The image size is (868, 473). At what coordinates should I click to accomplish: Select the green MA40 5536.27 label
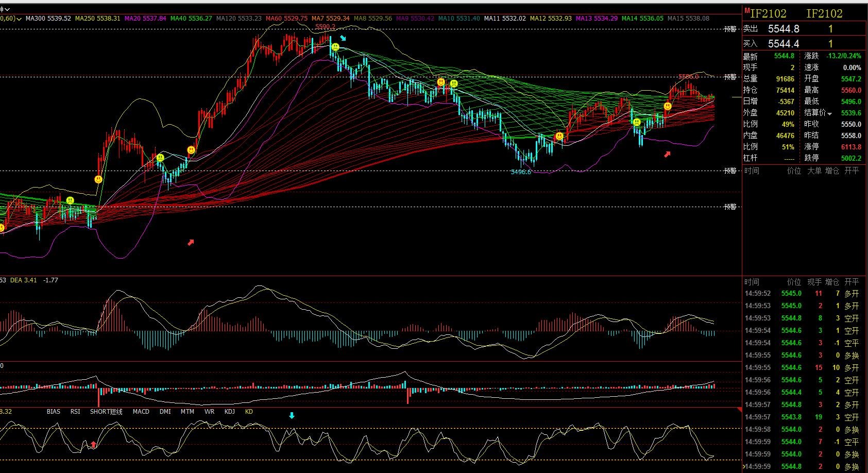pyautogui.click(x=191, y=19)
